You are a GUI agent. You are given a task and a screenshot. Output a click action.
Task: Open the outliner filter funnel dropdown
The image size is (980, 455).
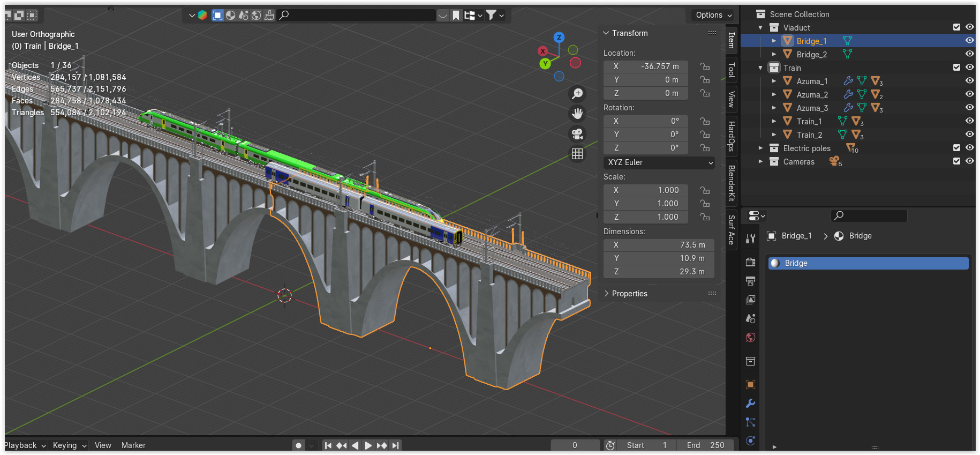click(495, 15)
